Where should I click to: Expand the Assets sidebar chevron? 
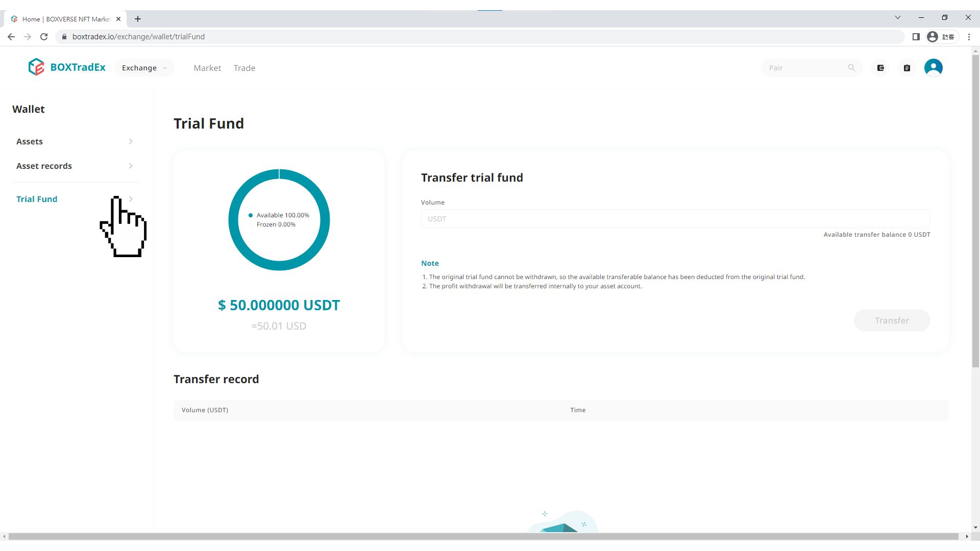[131, 141]
